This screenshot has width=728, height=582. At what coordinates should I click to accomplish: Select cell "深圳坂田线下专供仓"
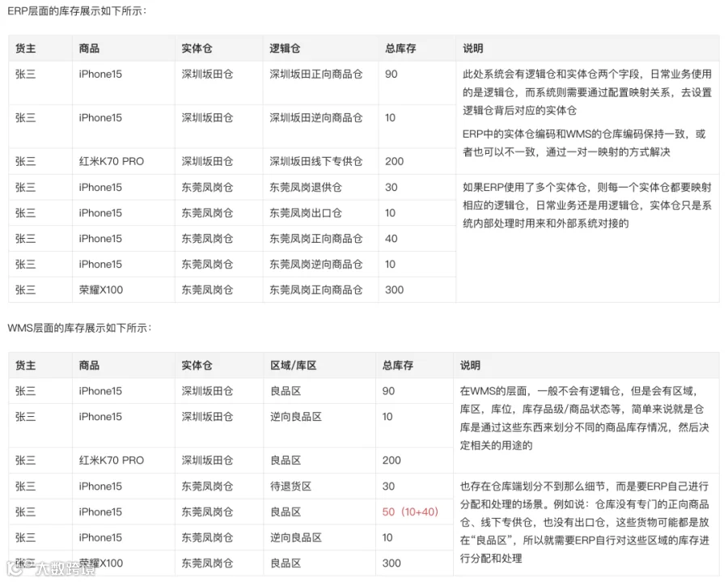pos(315,162)
